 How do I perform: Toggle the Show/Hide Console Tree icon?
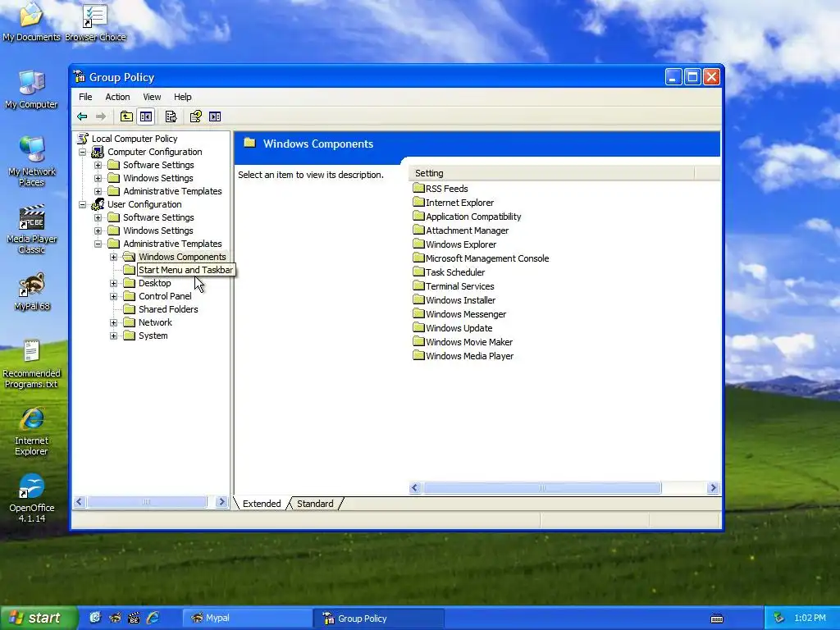[146, 116]
